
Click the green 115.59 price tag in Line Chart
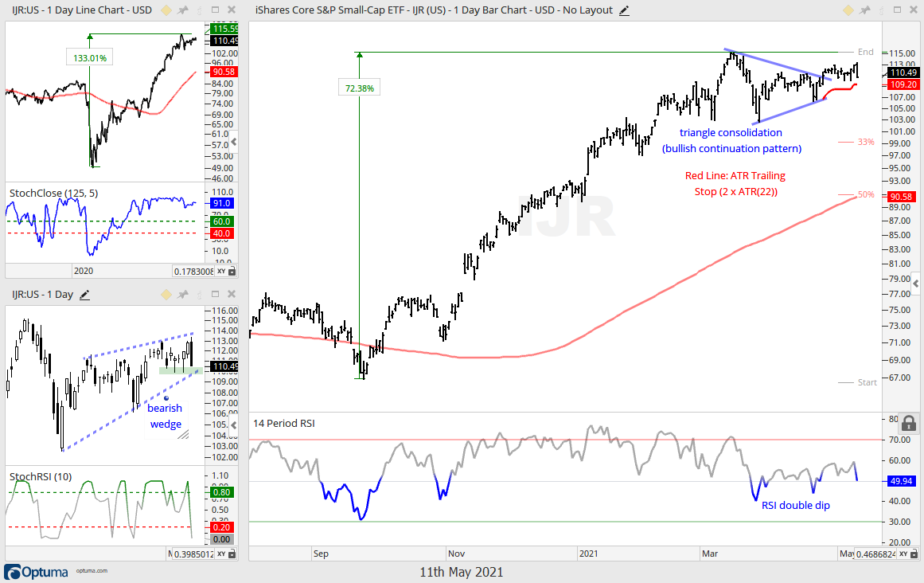(224, 29)
